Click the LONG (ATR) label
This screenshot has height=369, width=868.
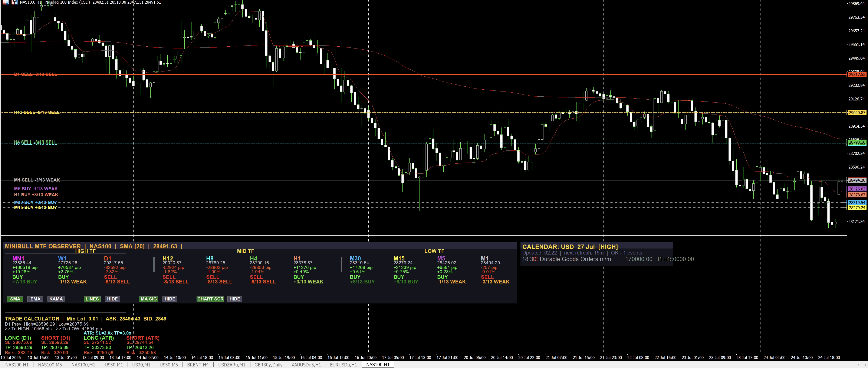click(99, 338)
